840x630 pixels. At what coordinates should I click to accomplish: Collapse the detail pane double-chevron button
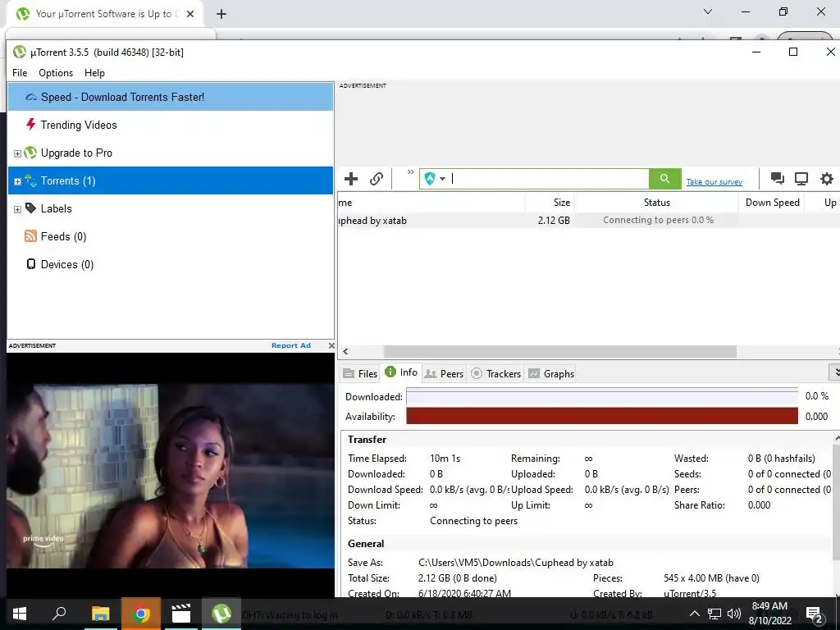click(x=834, y=372)
